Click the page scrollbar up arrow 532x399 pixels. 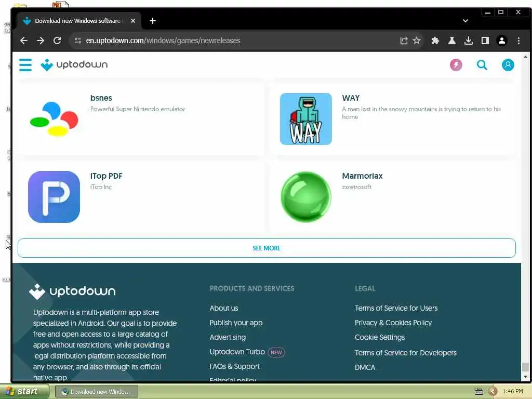tap(525, 56)
